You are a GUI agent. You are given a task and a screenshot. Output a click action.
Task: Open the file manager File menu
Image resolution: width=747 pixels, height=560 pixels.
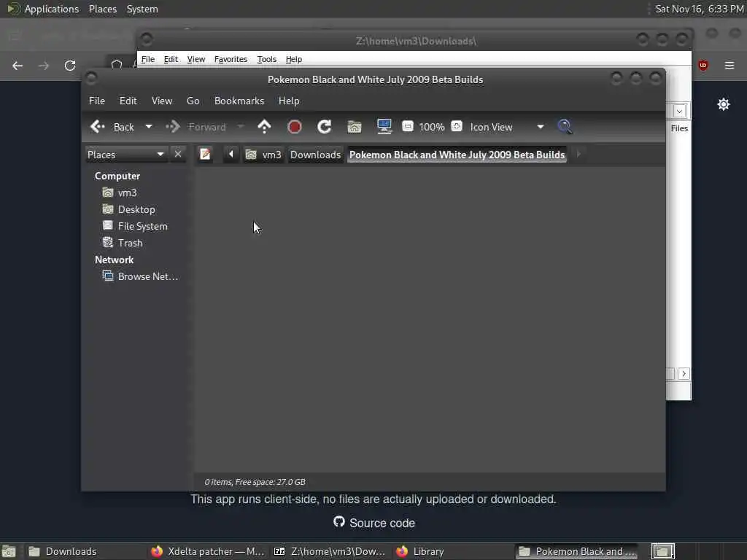tap(97, 101)
